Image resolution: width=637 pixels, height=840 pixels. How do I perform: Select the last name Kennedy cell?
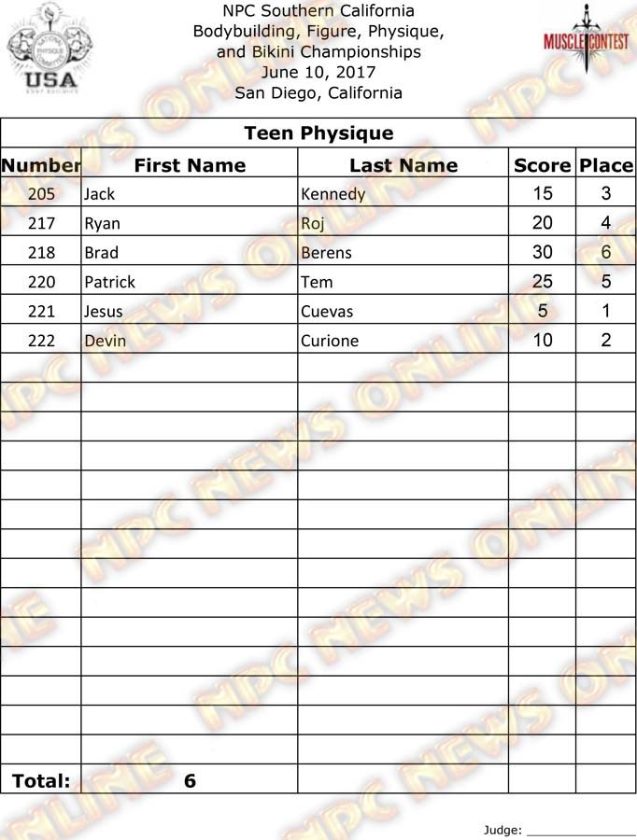(x=333, y=194)
